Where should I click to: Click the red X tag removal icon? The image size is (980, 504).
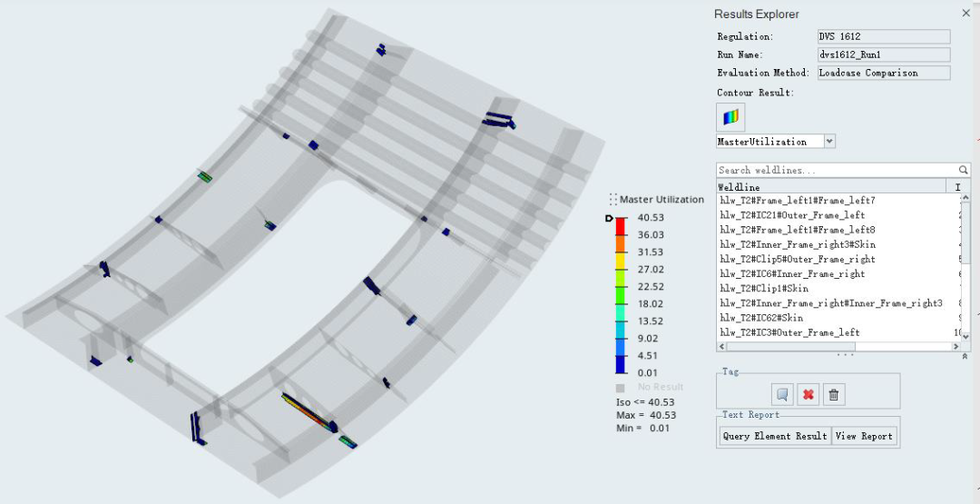point(808,395)
